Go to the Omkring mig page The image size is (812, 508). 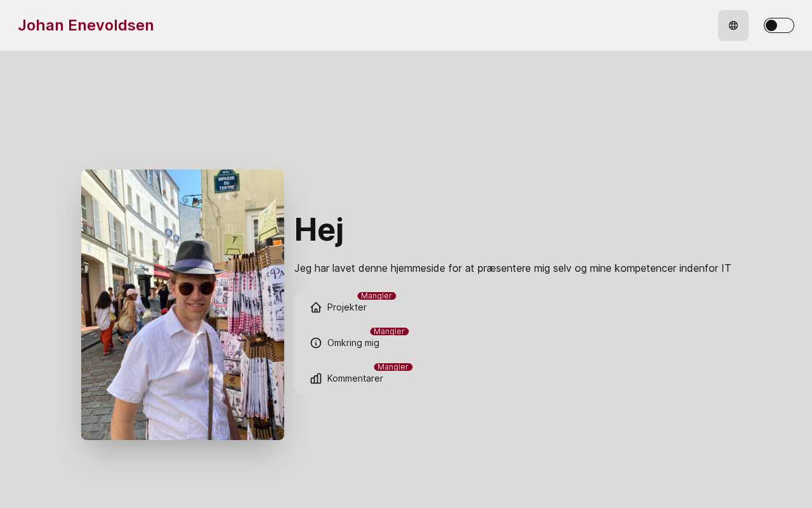click(x=353, y=343)
